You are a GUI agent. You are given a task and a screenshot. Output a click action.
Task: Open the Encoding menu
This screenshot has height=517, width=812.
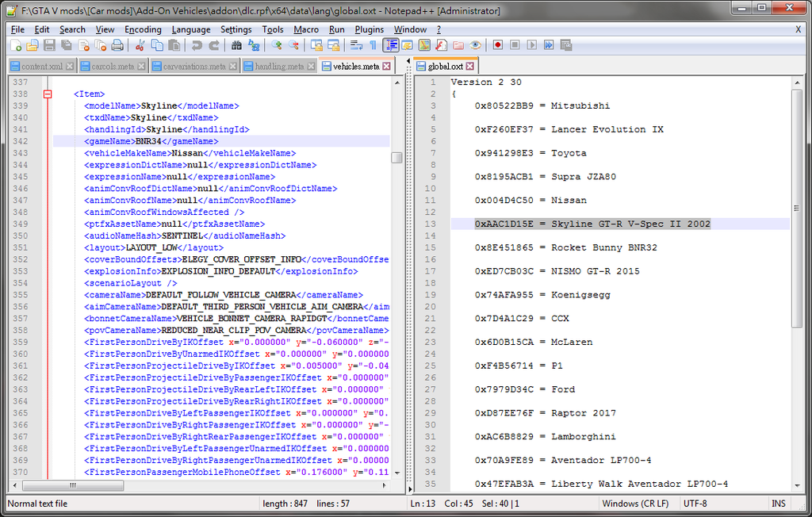click(143, 29)
